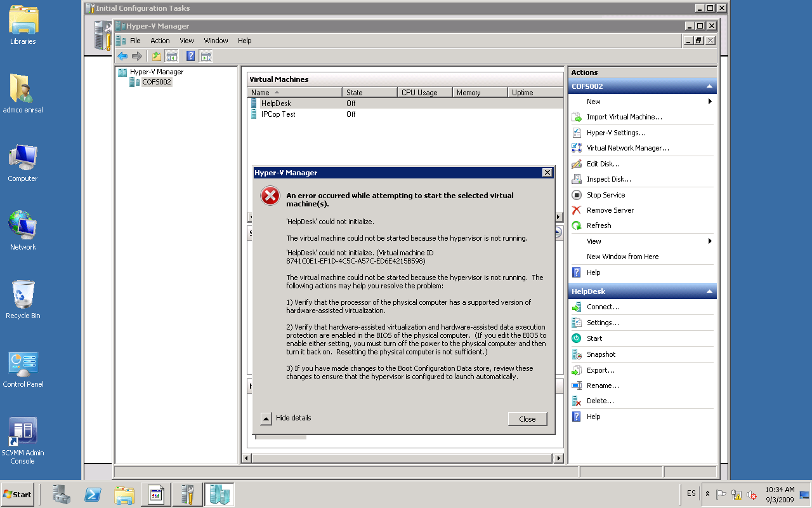Rename the HelpDesk virtual machine
Image resolution: width=812 pixels, height=508 pixels.
(x=603, y=385)
